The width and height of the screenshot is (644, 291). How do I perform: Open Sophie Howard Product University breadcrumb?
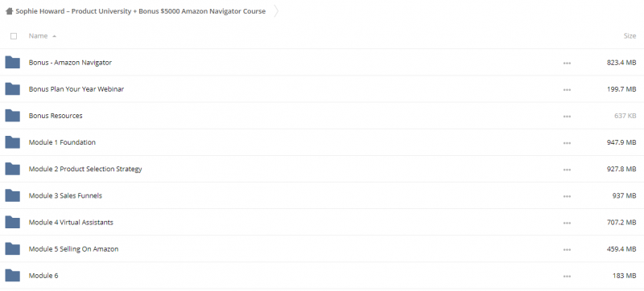[x=140, y=11]
